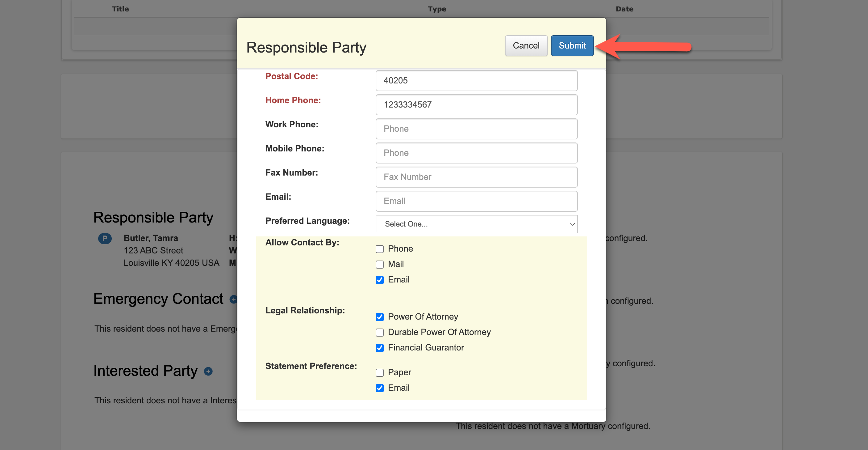Click the Cancel button
868x450 pixels.
pos(526,45)
